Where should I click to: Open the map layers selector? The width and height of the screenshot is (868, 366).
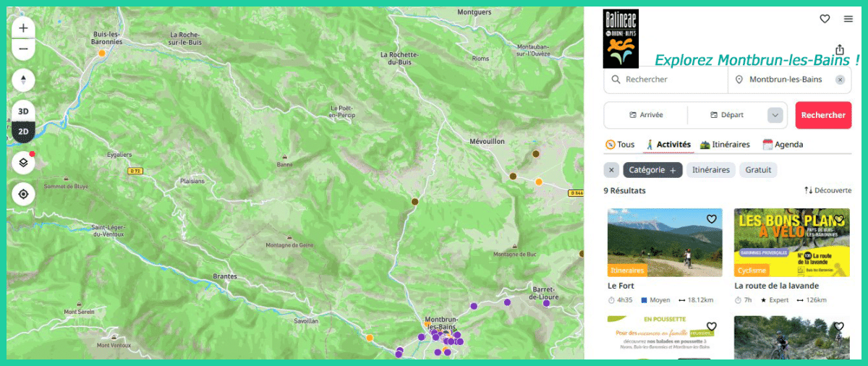tap(23, 163)
